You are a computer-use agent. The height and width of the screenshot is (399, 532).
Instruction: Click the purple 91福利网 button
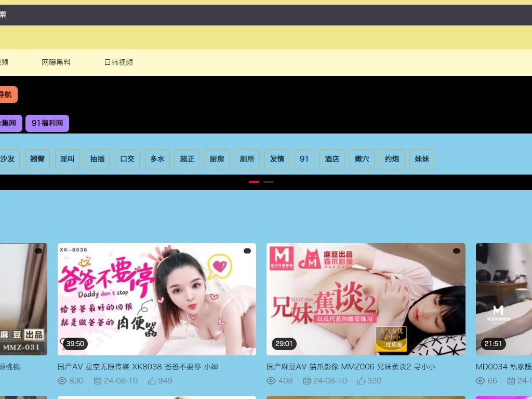tap(47, 124)
